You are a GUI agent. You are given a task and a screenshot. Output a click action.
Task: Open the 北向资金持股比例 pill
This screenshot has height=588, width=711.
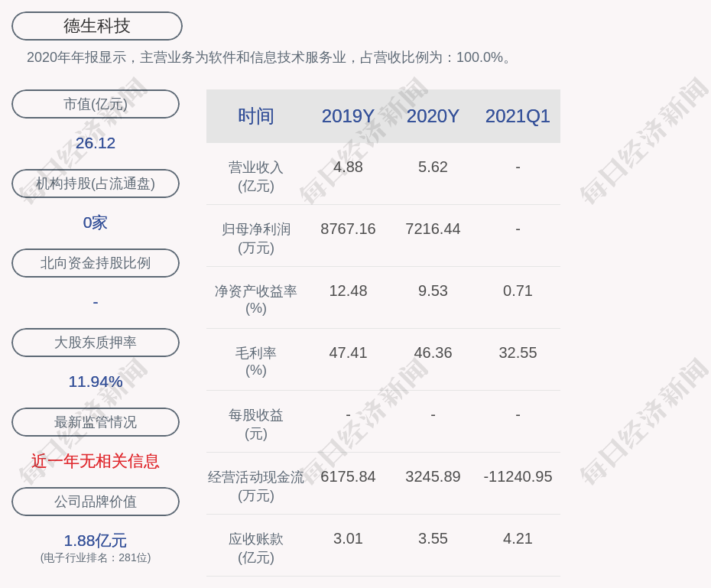tap(96, 263)
